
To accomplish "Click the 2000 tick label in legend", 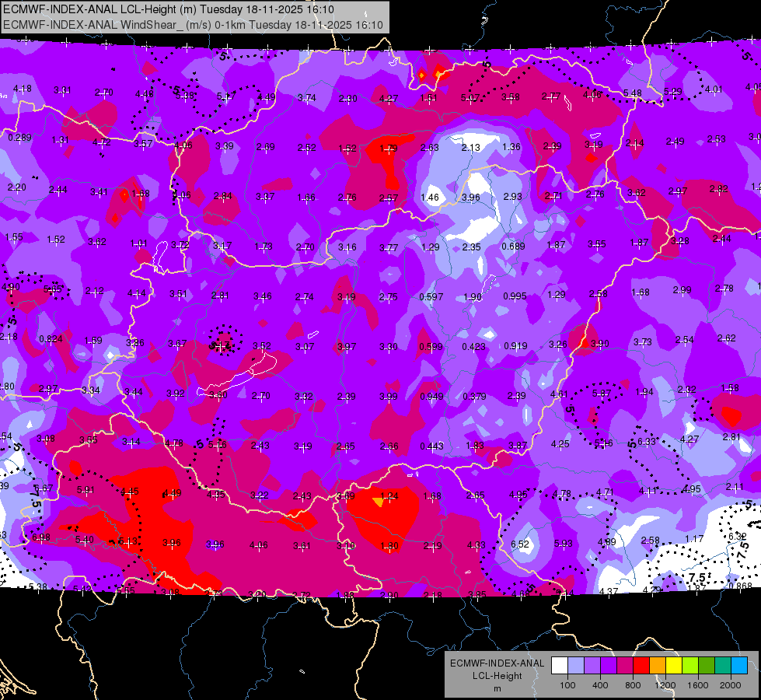I will (731, 685).
